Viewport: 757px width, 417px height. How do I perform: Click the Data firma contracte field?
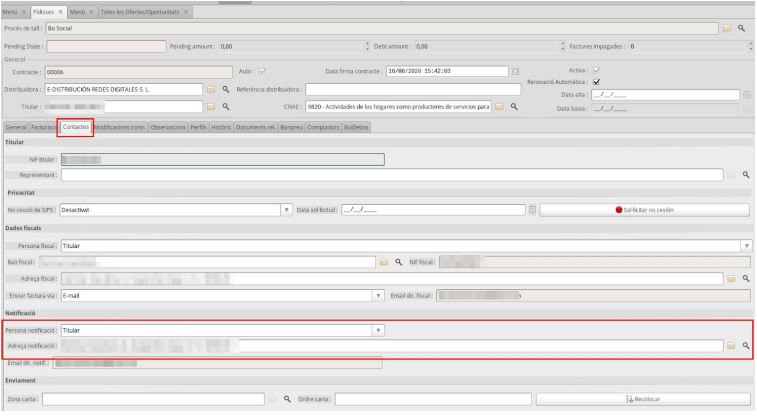pyautogui.click(x=447, y=71)
